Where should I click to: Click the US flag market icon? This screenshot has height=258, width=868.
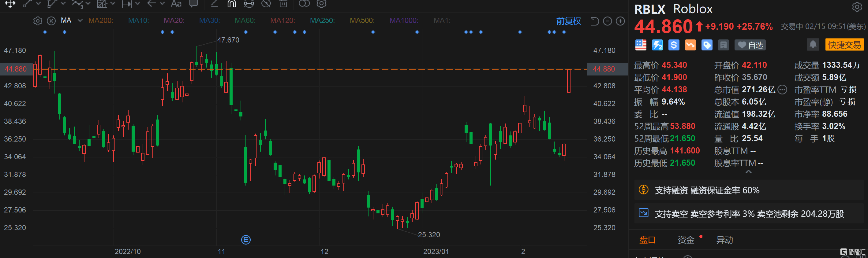click(x=641, y=45)
